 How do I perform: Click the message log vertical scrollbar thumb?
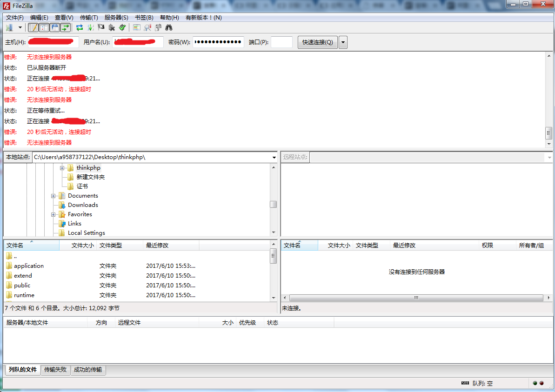coord(548,133)
